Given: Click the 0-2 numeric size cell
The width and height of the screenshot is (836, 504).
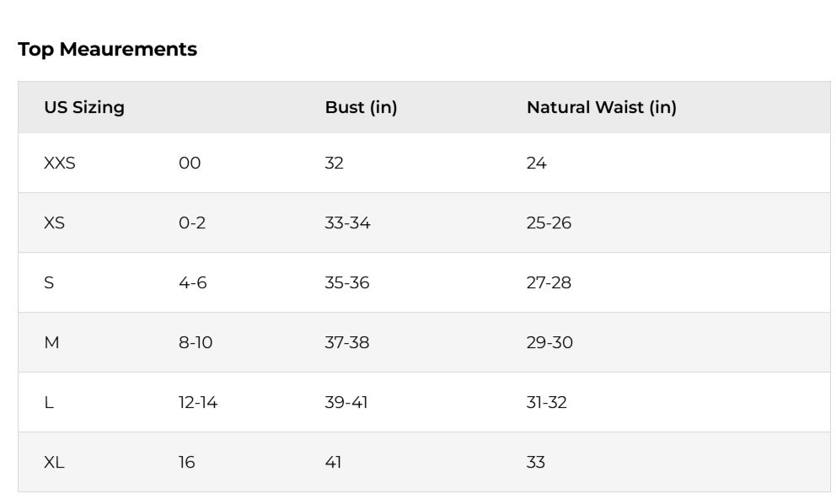Looking at the screenshot, I should (x=192, y=223).
